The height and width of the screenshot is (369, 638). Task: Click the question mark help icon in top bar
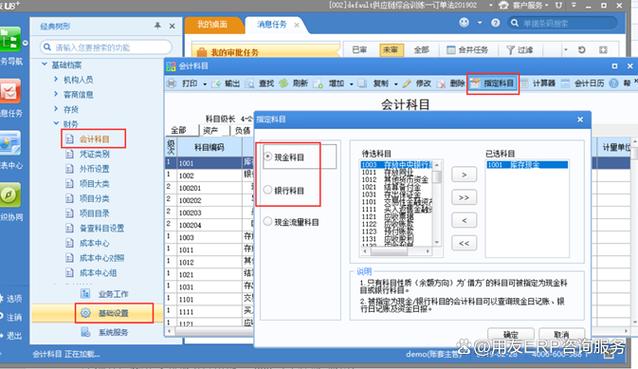pyautogui.click(x=495, y=23)
